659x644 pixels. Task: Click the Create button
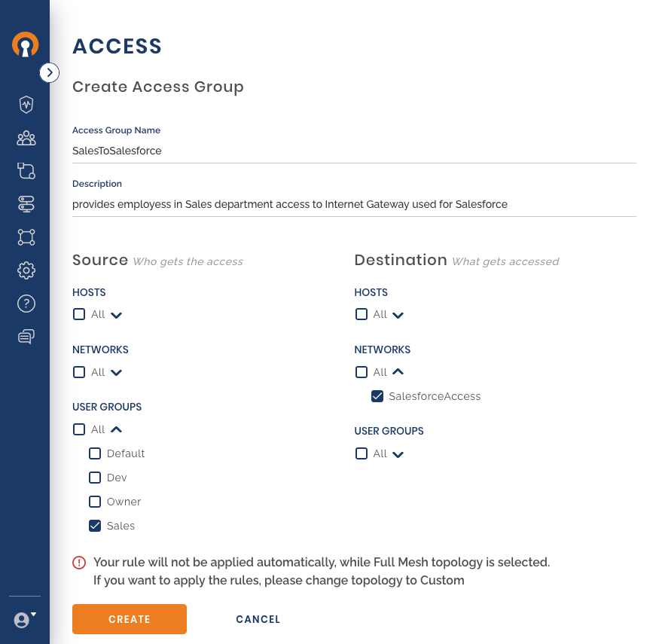click(x=130, y=619)
